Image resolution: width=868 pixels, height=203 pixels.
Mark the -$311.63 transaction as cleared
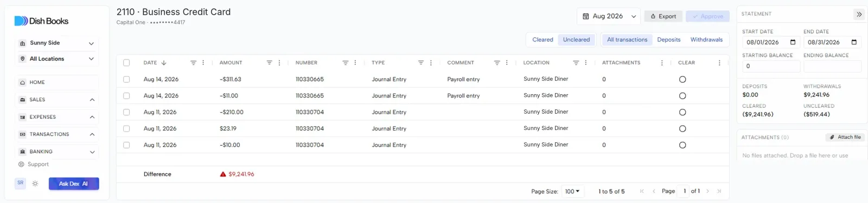682,80
